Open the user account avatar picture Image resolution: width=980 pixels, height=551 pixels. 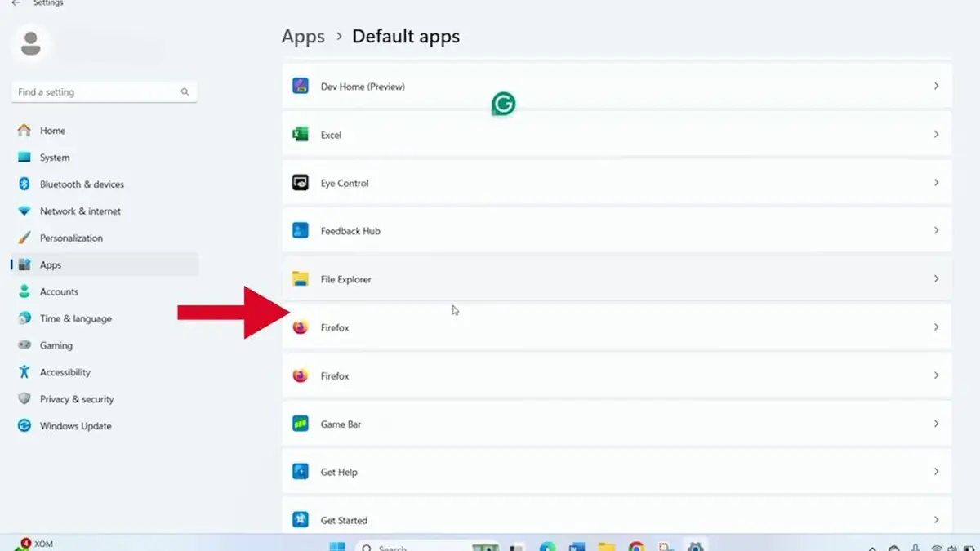tap(31, 43)
